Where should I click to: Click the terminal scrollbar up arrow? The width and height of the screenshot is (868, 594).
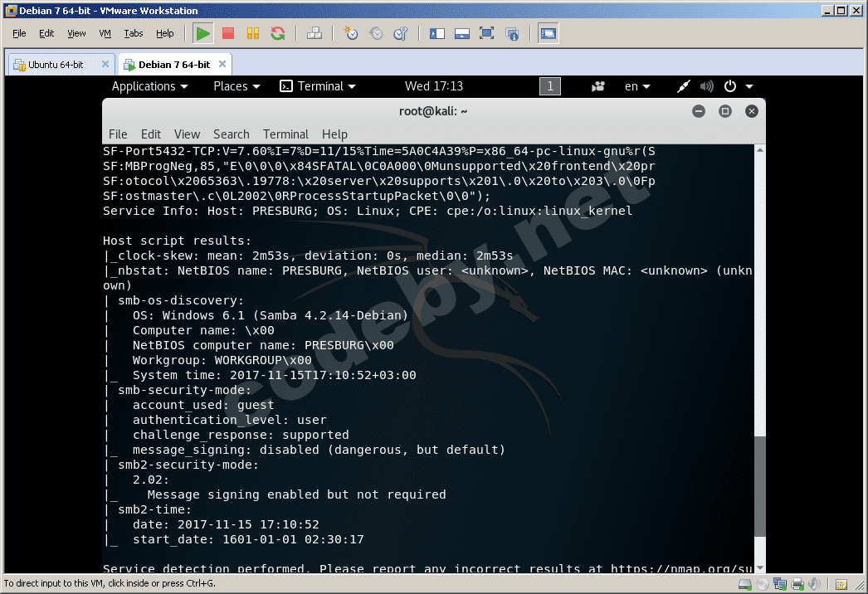pos(760,150)
